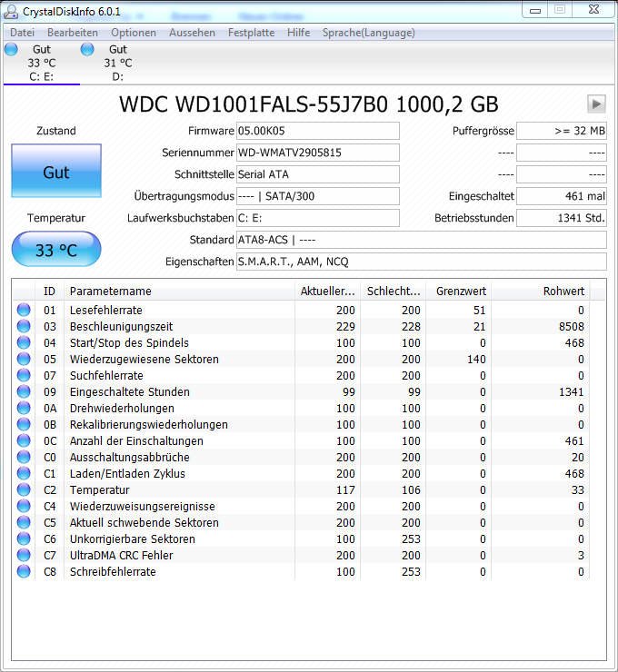Click status orb for Wiederzugewiesene Sektoren
The width and height of the screenshot is (618, 672).
[24, 359]
